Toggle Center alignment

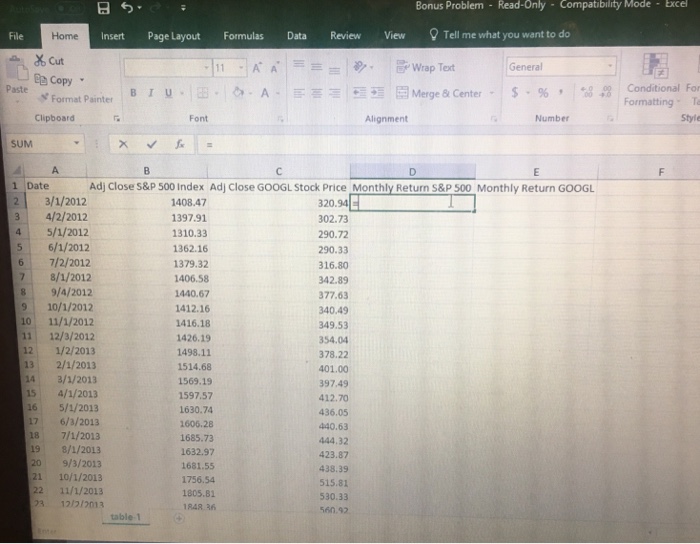317,93
